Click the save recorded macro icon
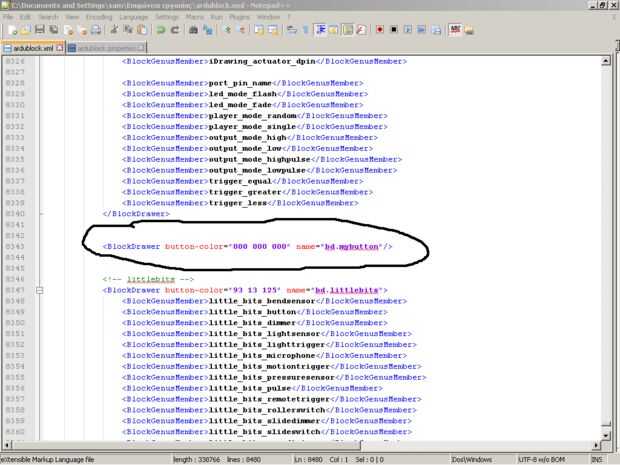Image resolution: width=620 pixels, height=465 pixels. pyautogui.click(x=436, y=30)
